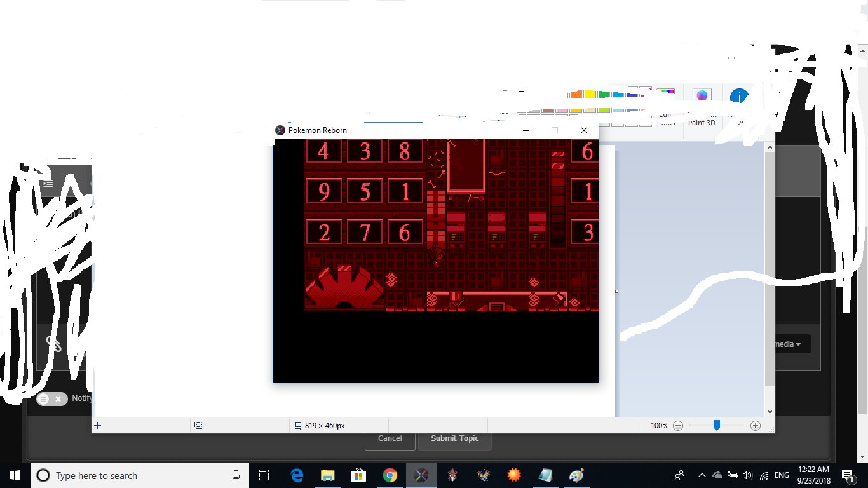Switch to Paint via the taskbar palette icon
Viewport: 868px width, 488px height.
pyautogui.click(x=576, y=475)
